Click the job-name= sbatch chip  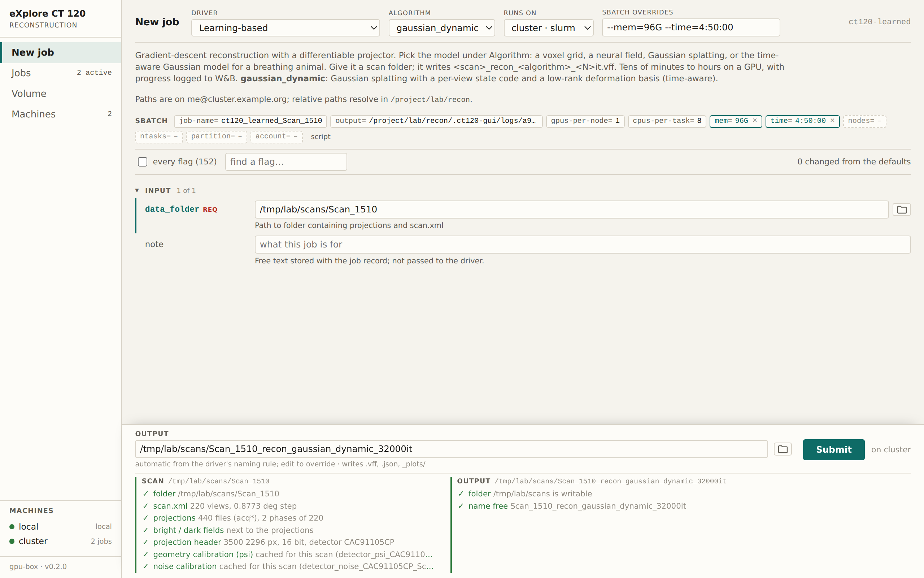click(x=250, y=121)
